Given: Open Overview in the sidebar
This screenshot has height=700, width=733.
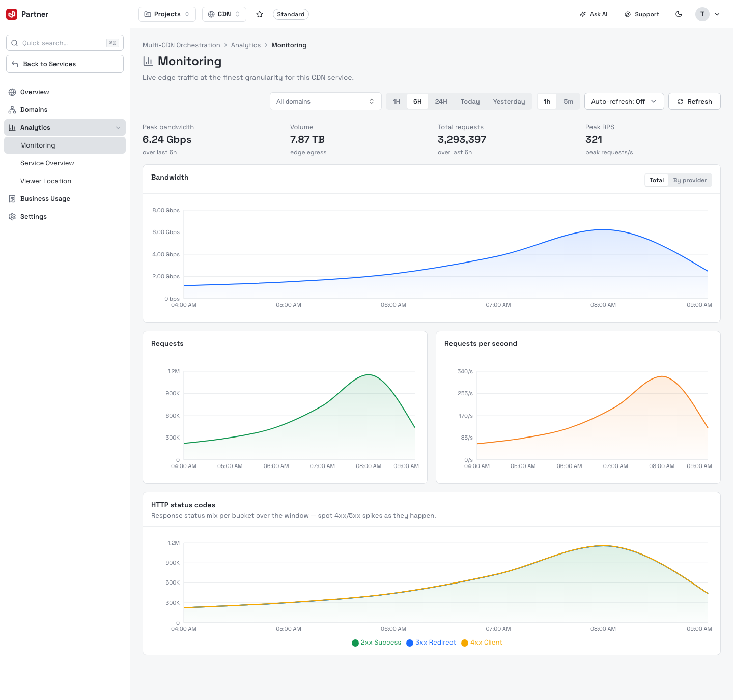Looking at the screenshot, I should point(65,92).
